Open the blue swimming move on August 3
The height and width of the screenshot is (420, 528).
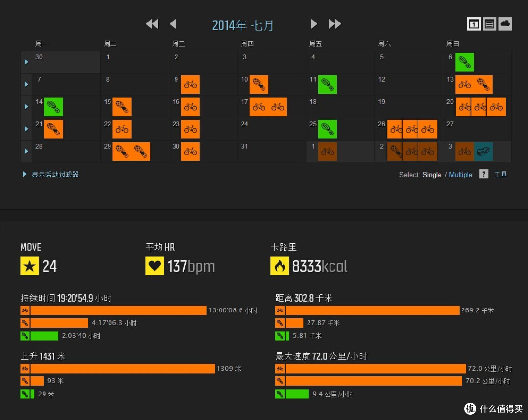[483, 152]
